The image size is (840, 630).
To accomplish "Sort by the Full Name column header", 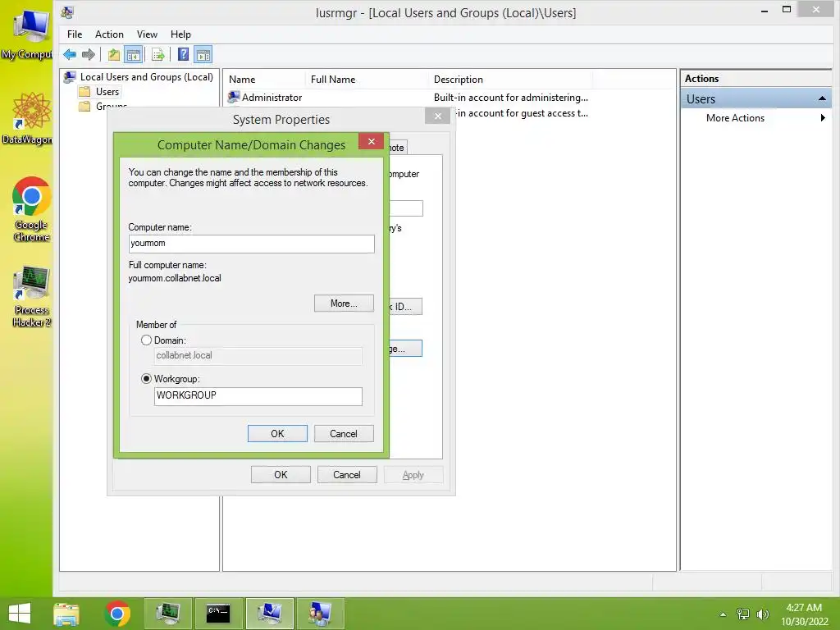I will (x=367, y=80).
